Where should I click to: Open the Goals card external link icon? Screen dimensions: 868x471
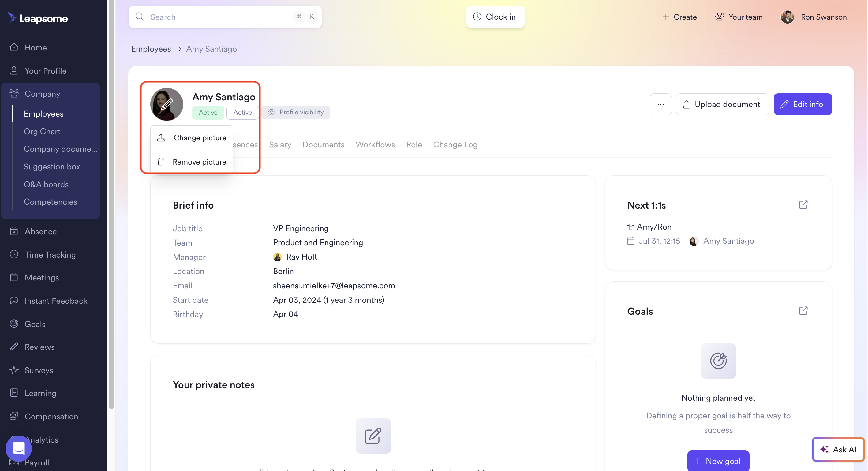point(803,311)
